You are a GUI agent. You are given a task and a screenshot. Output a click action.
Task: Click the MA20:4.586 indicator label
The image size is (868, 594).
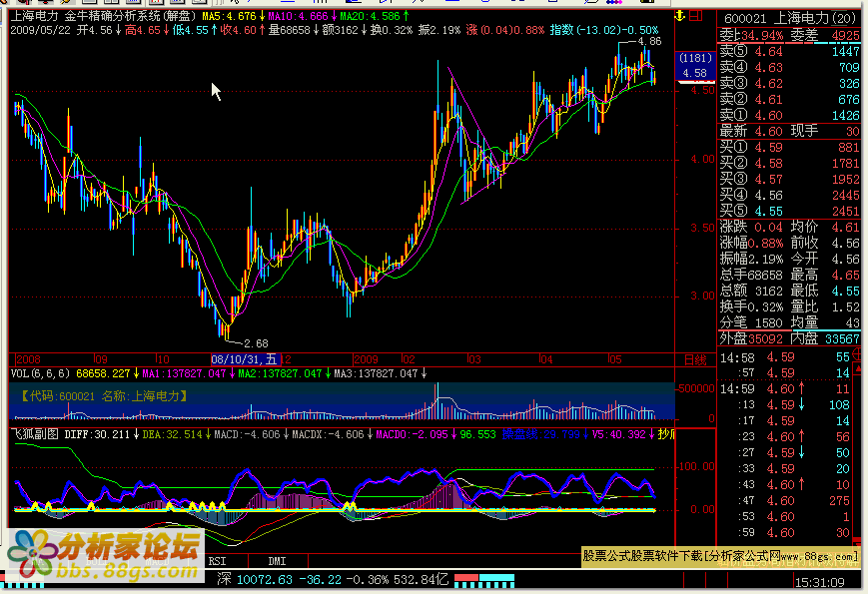(370, 17)
